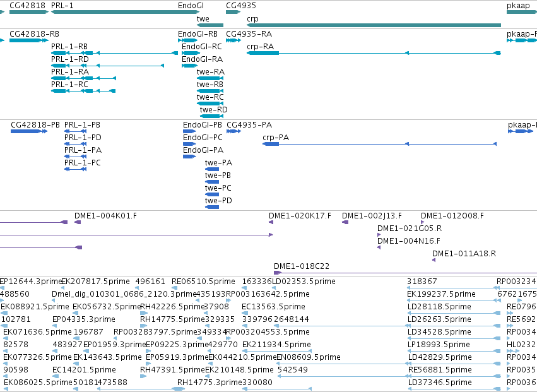Click the EndoGI-RC transcript glyph
The width and height of the screenshot is (537, 392).
pyautogui.click(x=191, y=53)
